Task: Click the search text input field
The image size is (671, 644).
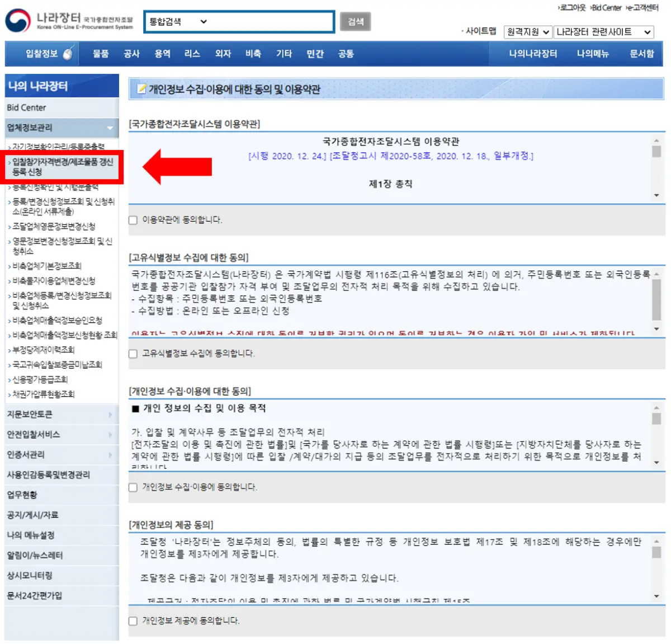Action: (x=272, y=22)
